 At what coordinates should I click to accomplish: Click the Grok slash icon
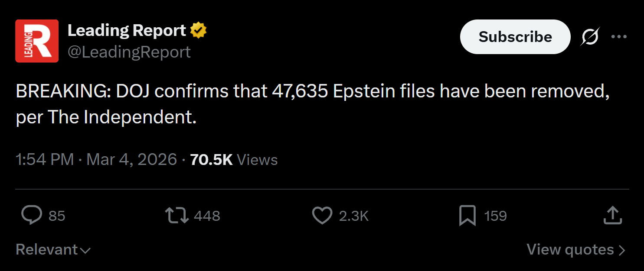coord(590,37)
